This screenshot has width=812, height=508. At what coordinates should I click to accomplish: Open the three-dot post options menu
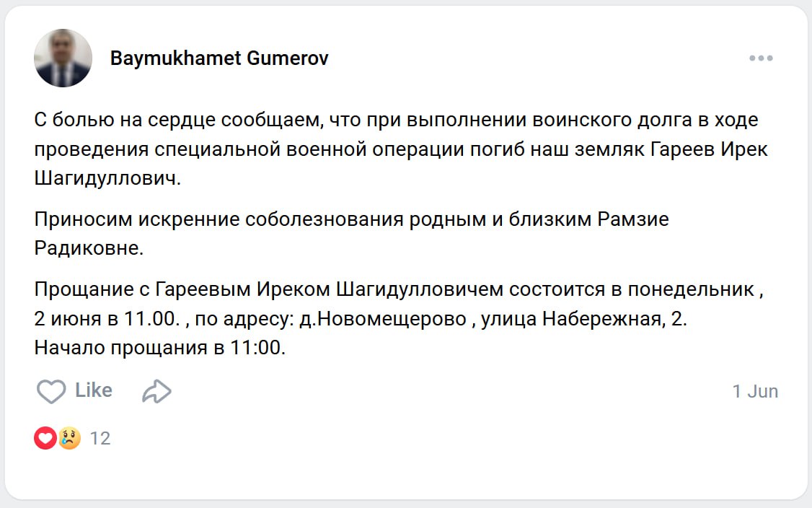[761, 58]
